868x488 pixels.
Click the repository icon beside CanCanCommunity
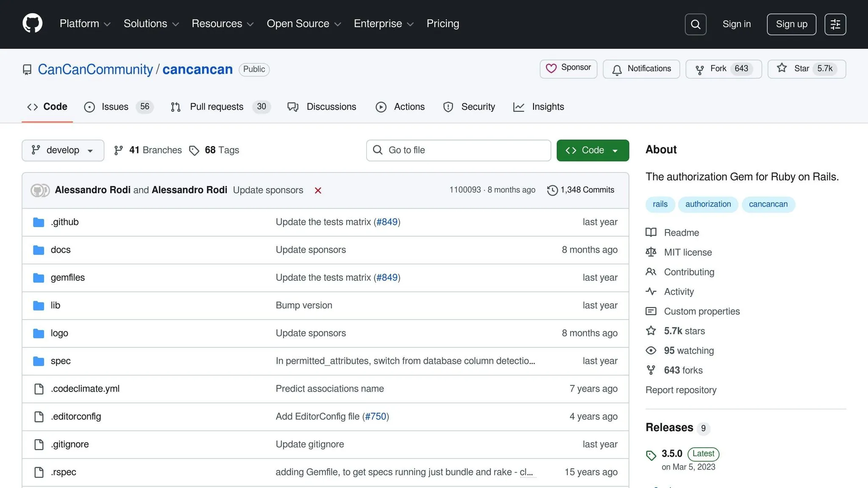coord(27,69)
